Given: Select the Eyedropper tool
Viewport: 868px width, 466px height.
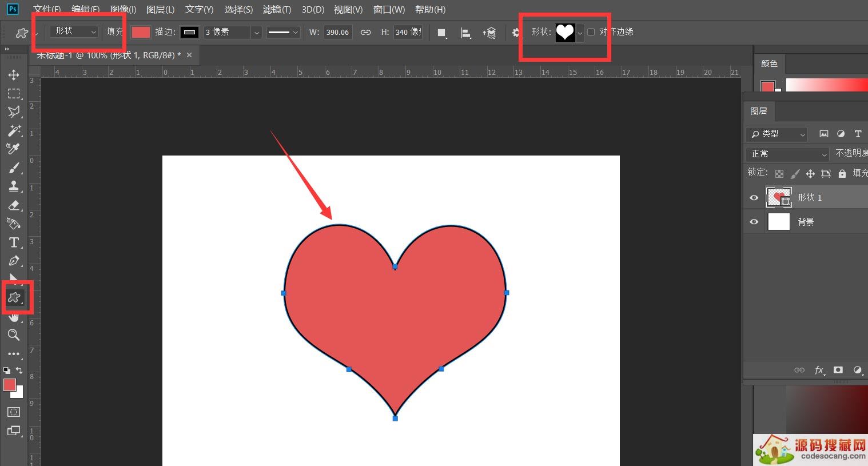Looking at the screenshot, I should 14,149.
